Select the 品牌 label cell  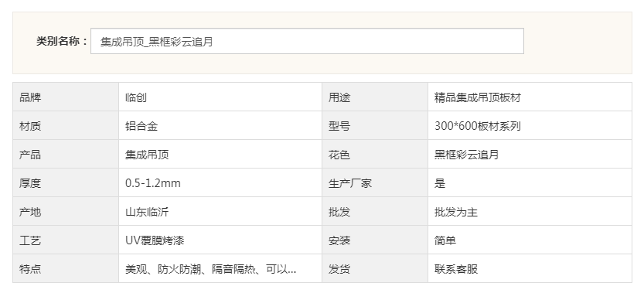(66, 97)
